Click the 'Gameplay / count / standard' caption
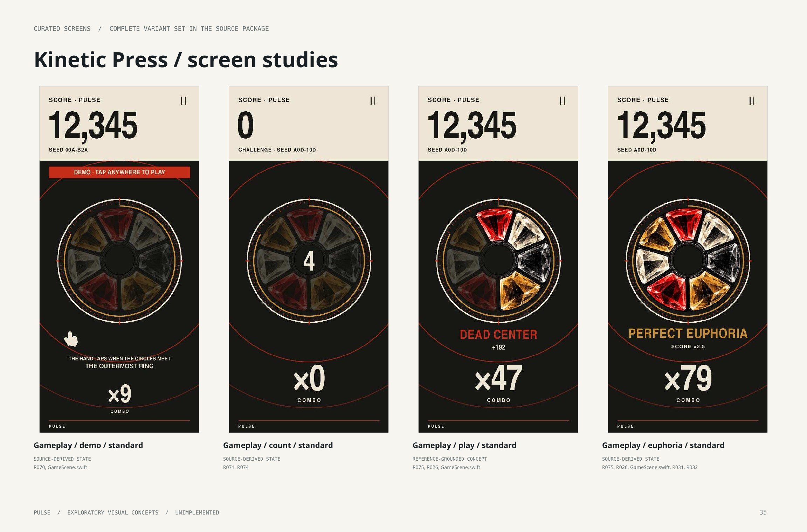This screenshot has width=807, height=532. pyautogui.click(x=278, y=445)
